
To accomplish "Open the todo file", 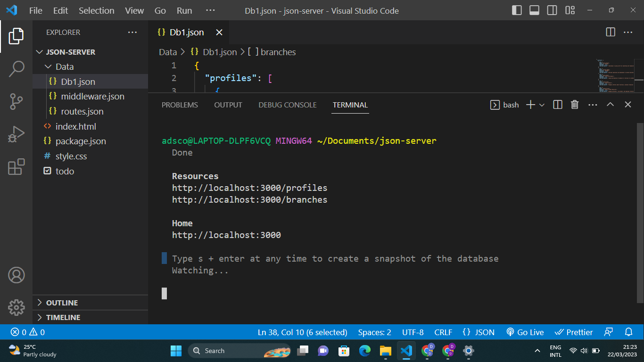I will coord(91,171).
